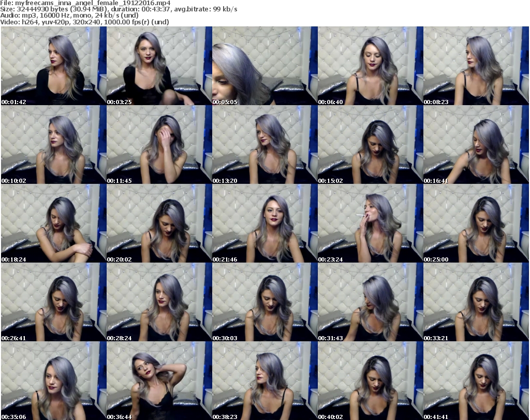
Task: Select the thumbnail at 00:03:25
Action: click(159, 66)
